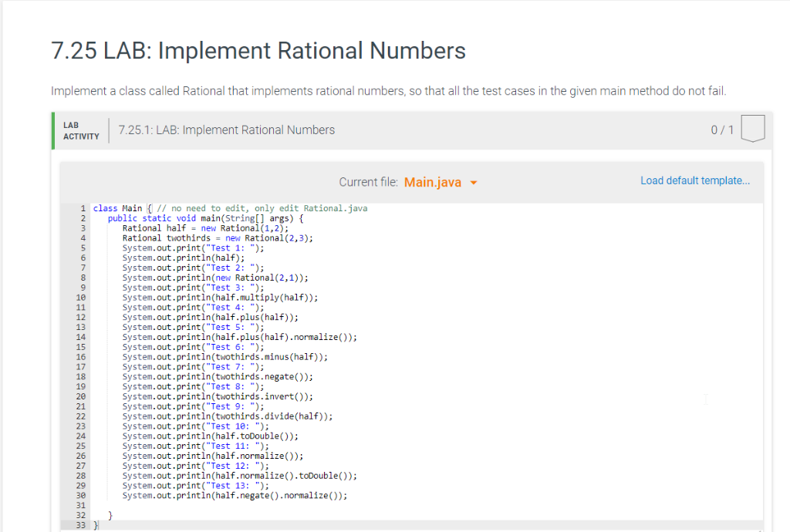Click the twothirds.invert() line

(218, 396)
